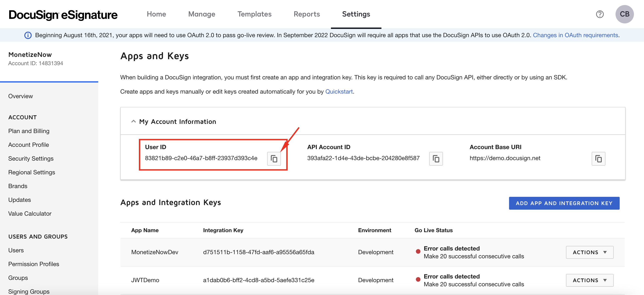The height and width of the screenshot is (295, 644).
Task: Open ACTIONS dropdown for JWTDemo
Action: coord(590,280)
